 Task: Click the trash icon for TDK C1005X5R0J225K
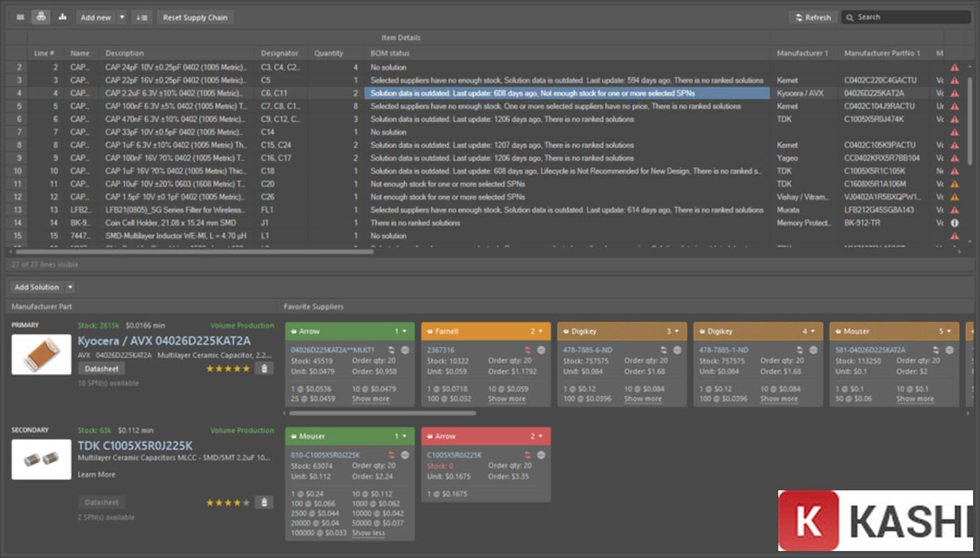[263, 502]
